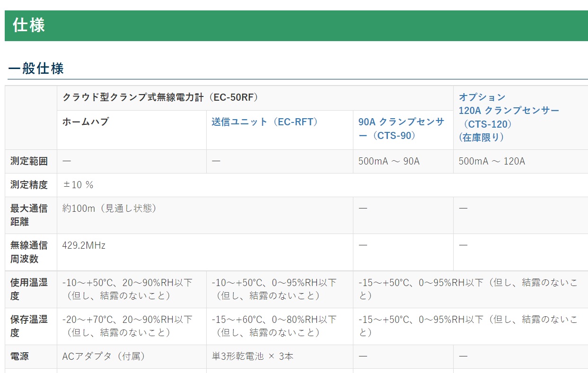This screenshot has width=588, height=373.
Task: Click the クラウド型クランプ式無線電力計（EC-50RF） header cell
Action: click(x=160, y=97)
